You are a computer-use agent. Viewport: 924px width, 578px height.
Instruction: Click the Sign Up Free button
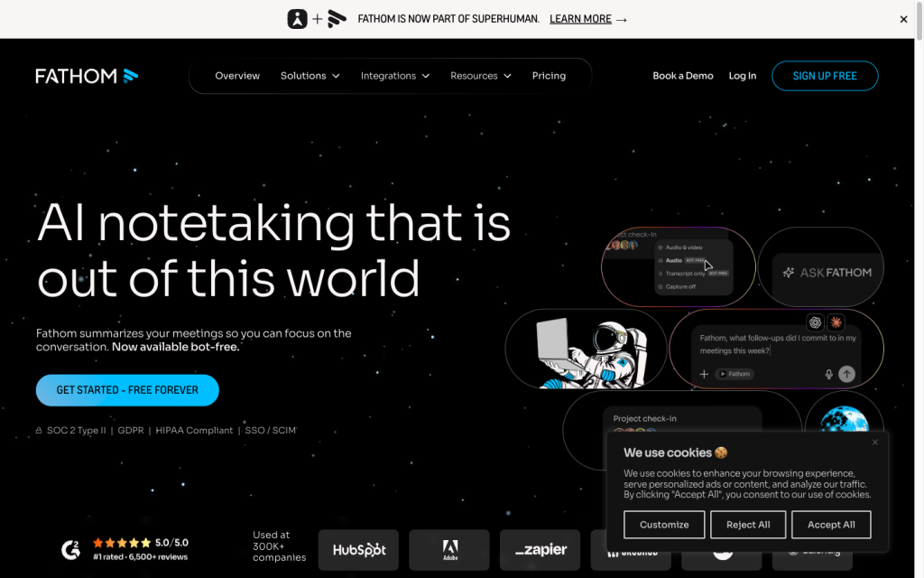tap(825, 76)
